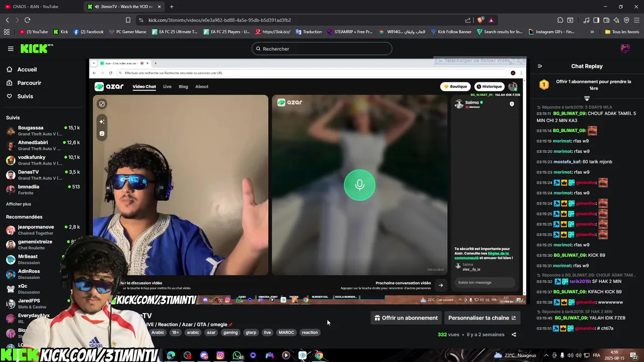Click Offrir un abonnement button
644x362 pixels.
[x=406, y=318]
